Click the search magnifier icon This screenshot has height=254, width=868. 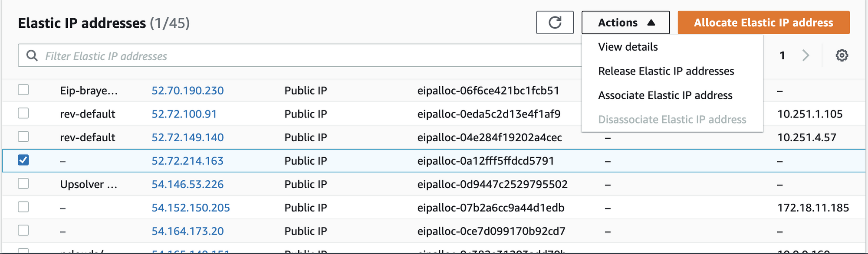tap(32, 55)
